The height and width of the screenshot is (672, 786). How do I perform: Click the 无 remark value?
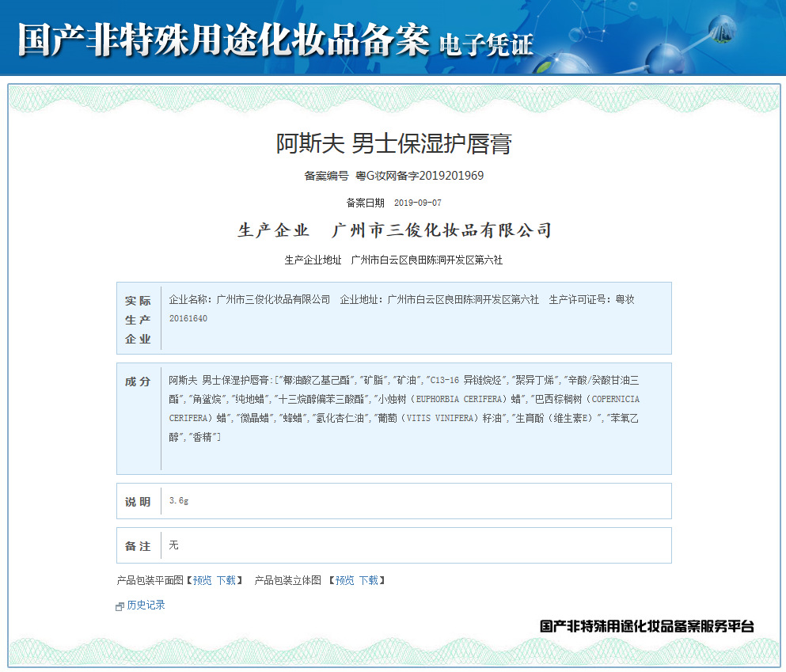pos(173,545)
